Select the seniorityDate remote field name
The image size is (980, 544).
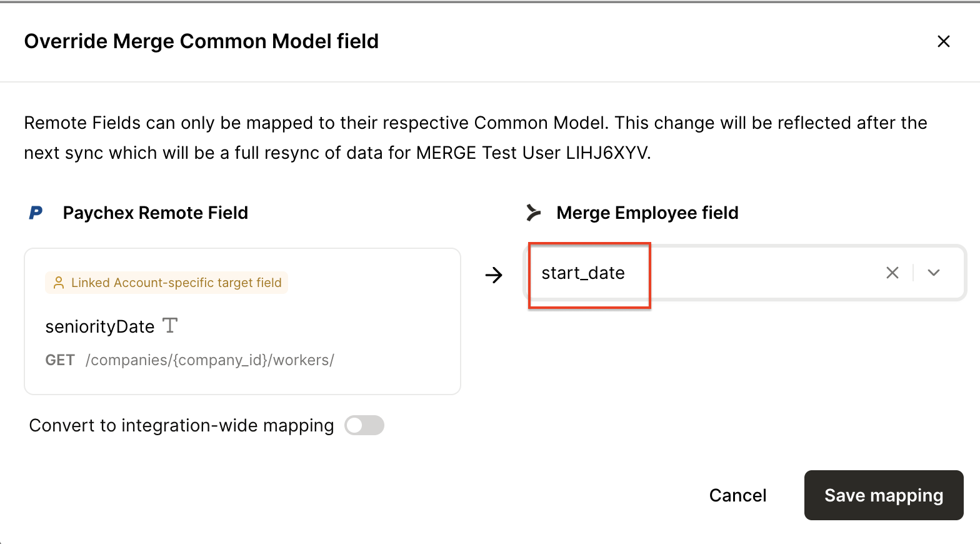click(100, 326)
